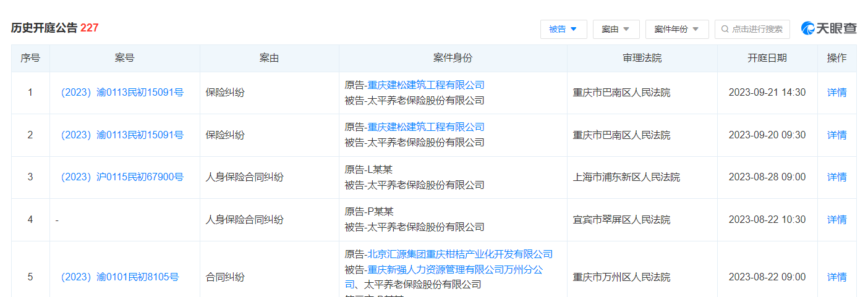
Task: Click the search field 点击进行搜索
Action: pos(752,29)
